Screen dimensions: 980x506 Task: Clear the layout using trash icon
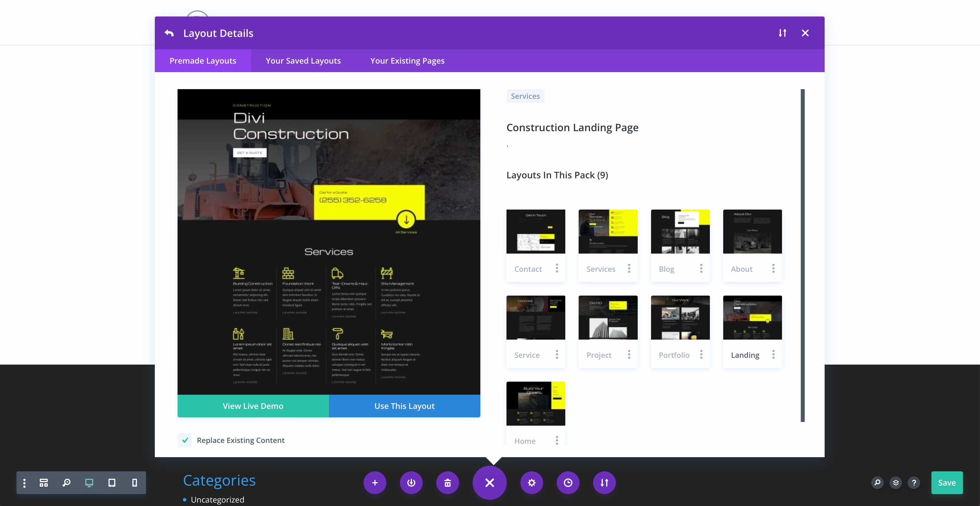[x=447, y=482]
